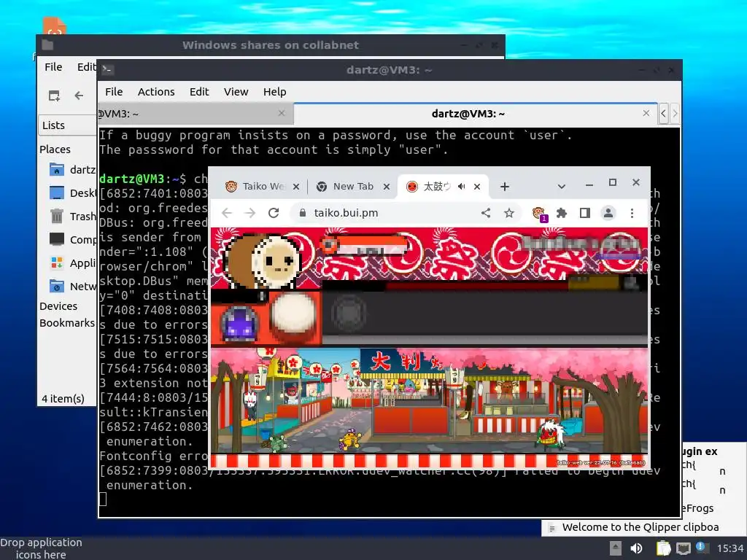
Task: Toggle Chrome side panel icon
Action: pyautogui.click(x=585, y=213)
